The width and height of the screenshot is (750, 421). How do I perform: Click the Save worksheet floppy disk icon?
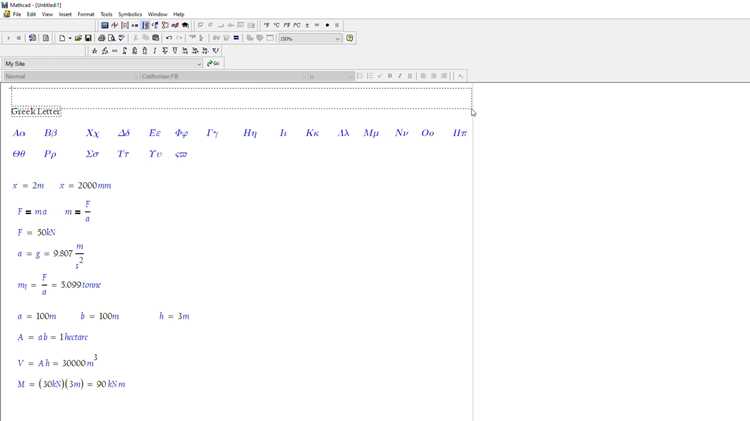pos(88,38)
